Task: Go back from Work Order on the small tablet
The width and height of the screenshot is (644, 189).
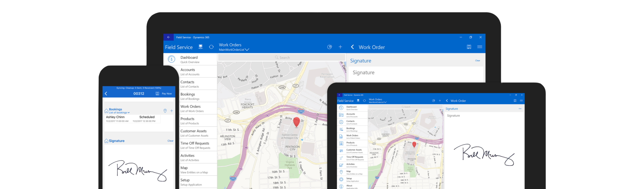Action: point(447,101)
